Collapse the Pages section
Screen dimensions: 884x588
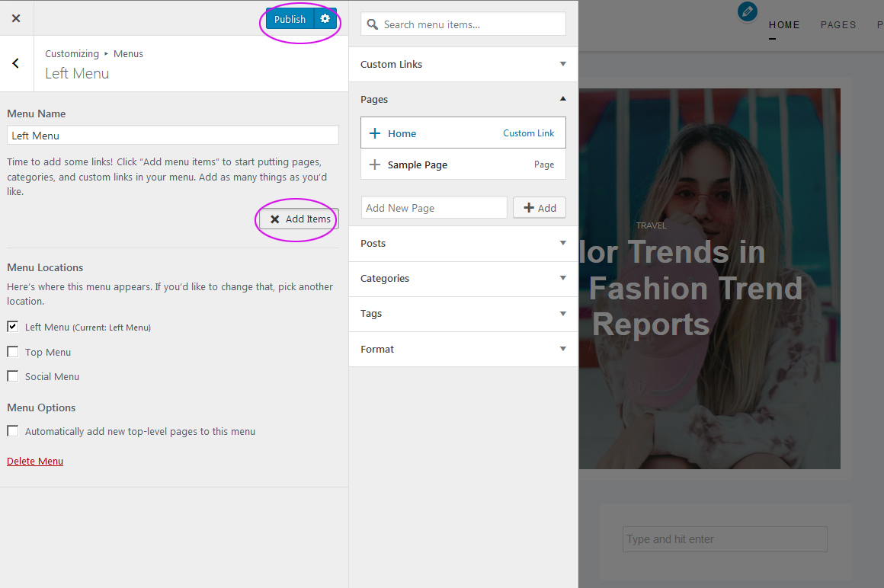click(463, 99)
